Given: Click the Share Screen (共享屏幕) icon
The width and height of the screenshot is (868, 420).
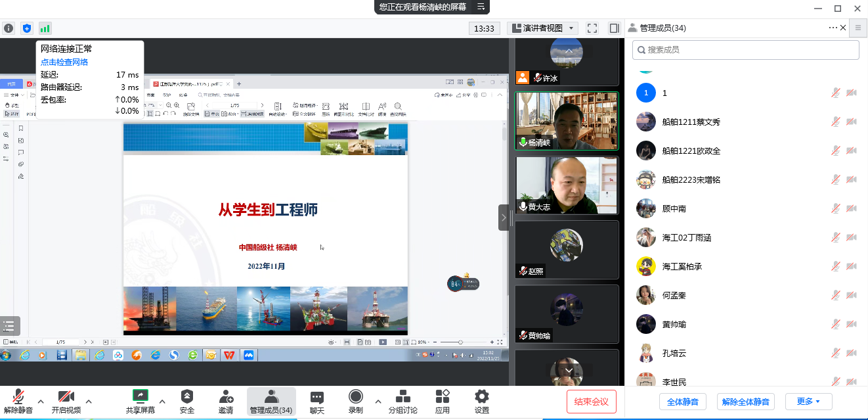Looking at the screenshot, I should point(140,397).
